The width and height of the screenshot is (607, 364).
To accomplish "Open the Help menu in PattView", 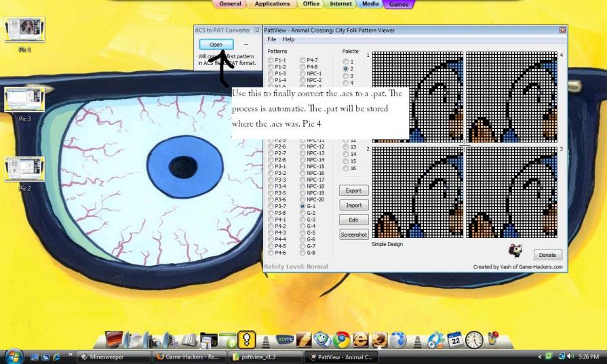I will [x=288, y=39].
